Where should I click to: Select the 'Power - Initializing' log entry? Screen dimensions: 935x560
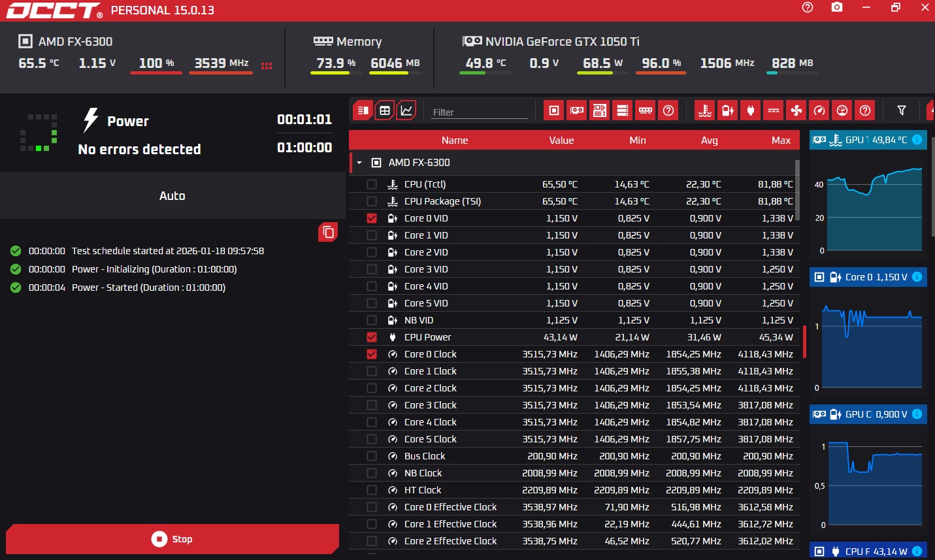click(x=154, y=269)
